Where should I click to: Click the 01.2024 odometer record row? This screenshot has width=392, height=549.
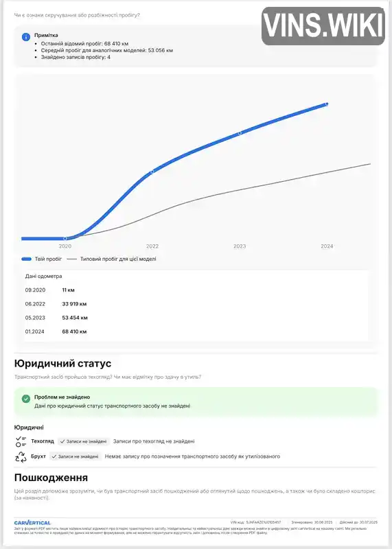[x=196, y=331]
